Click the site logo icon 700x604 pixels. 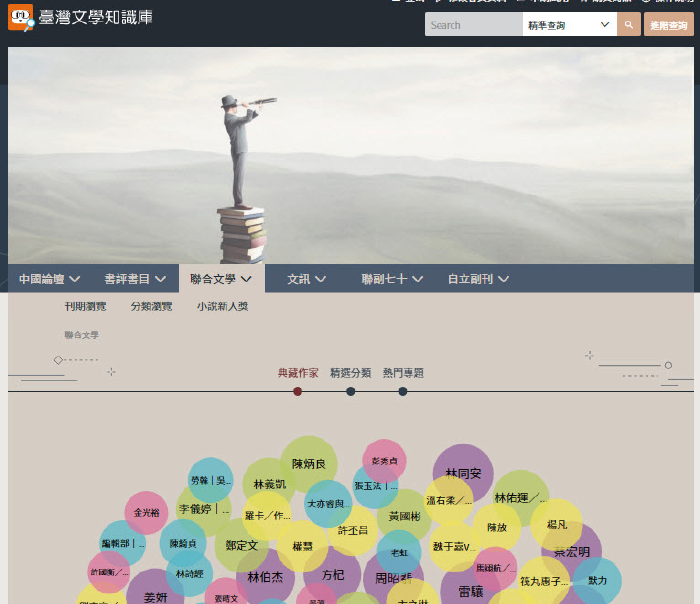[20, 17]
